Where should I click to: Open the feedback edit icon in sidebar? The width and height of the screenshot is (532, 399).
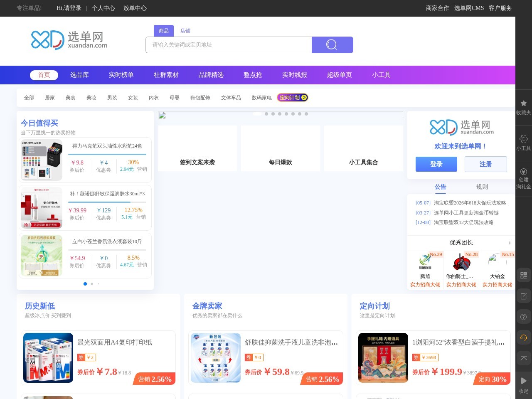pyautogui.click(x=524, y=296)
